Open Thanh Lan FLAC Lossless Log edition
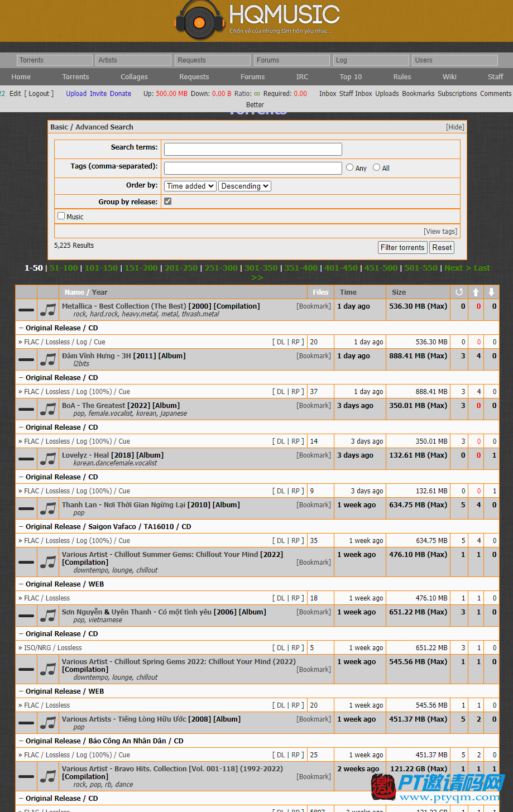513x812 pixels. pos(77,540)
